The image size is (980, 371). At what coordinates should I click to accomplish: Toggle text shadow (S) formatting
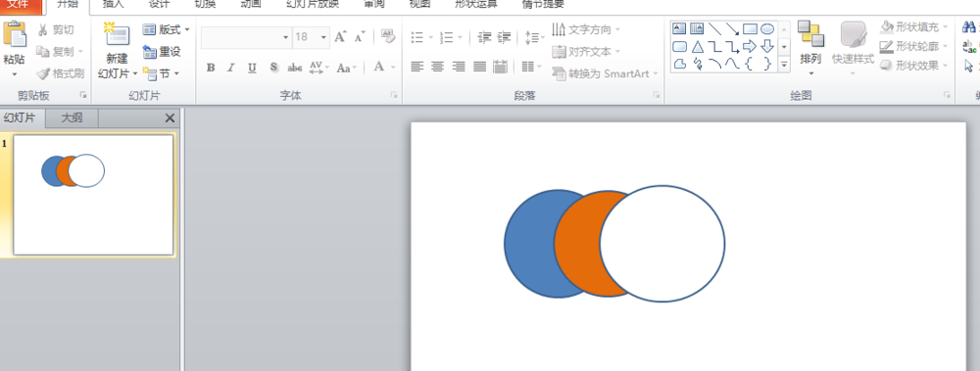click(273, 68)
